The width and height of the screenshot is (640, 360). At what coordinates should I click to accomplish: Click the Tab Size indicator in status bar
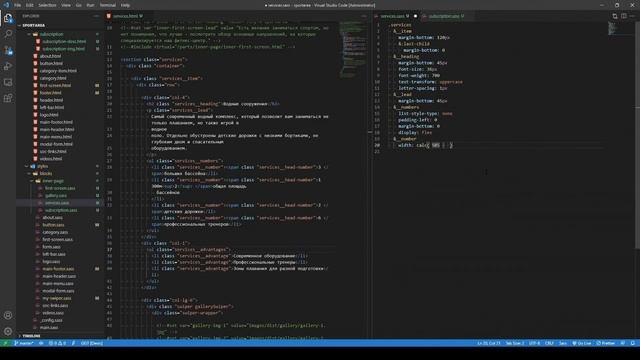pyautogui.click(x=515, y=343)
